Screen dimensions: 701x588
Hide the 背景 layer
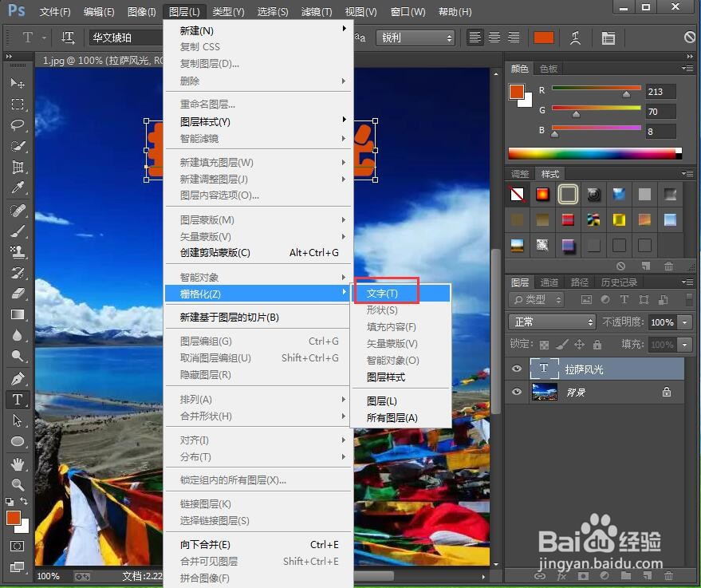(x=517, y=392)
